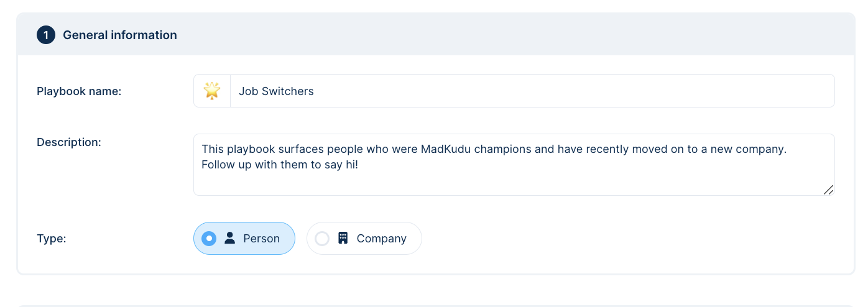Click the General information section header
The image size is (868, 307).
436,35
